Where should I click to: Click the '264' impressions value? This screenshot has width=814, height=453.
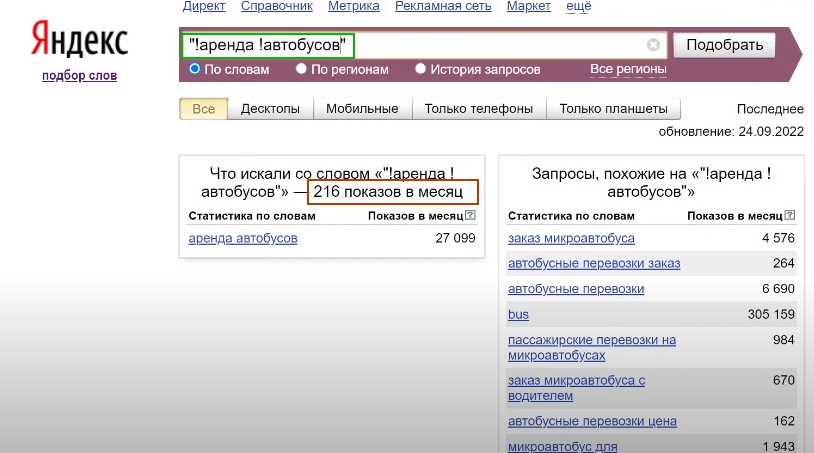pos(784,264)
